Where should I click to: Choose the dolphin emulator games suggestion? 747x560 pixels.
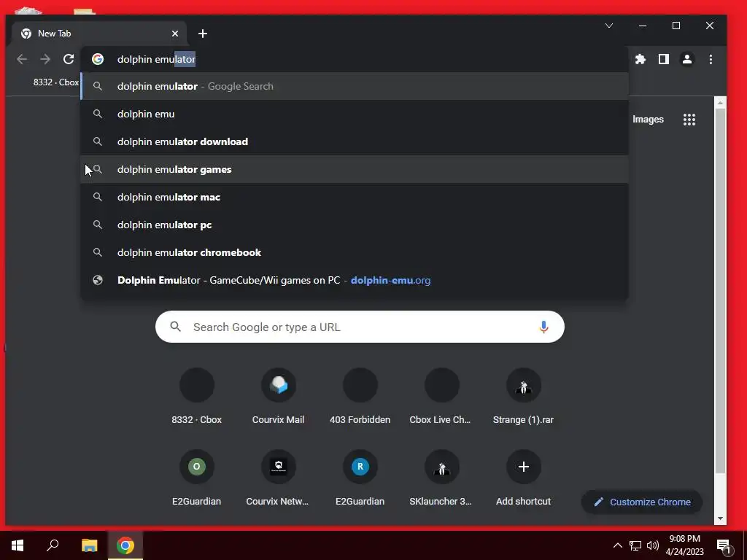(x=355, y=169)
